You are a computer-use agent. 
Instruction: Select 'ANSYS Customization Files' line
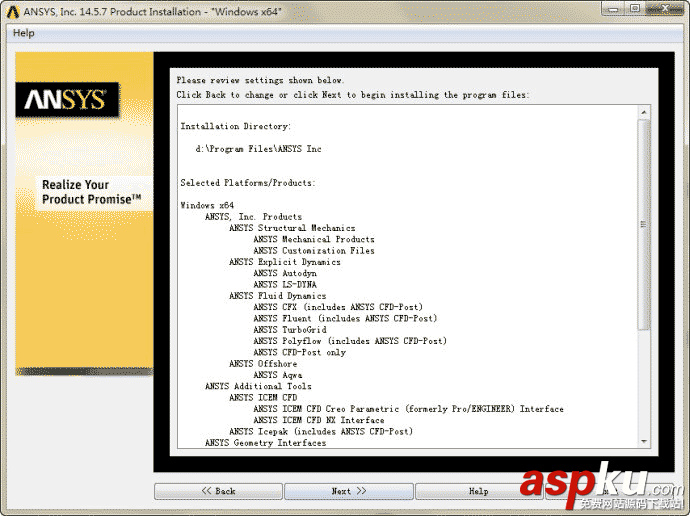pyautogui.click(x=314, y=251)
